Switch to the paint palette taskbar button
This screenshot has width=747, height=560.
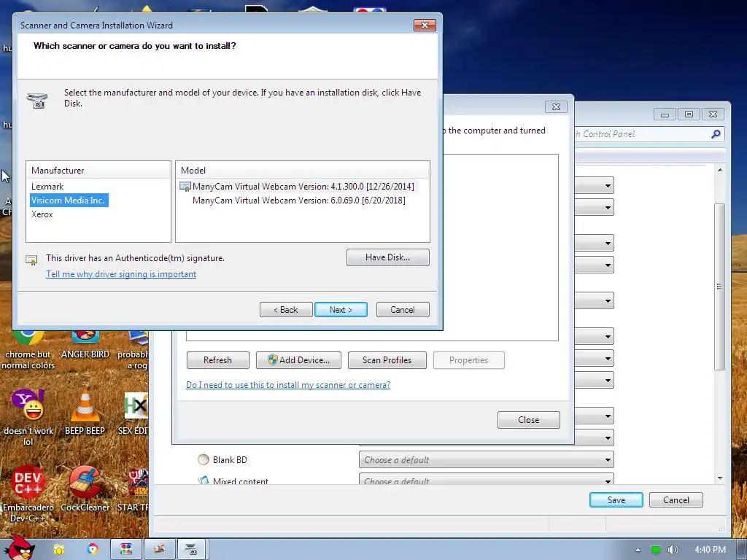pos(159,550)
